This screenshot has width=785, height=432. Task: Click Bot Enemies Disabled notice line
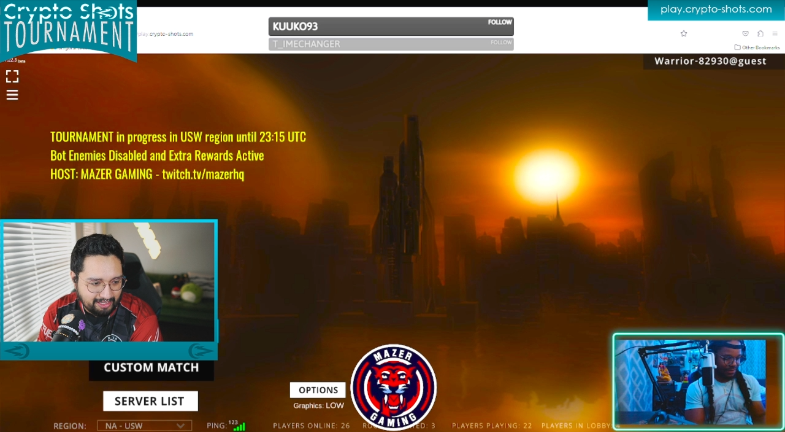157,156
